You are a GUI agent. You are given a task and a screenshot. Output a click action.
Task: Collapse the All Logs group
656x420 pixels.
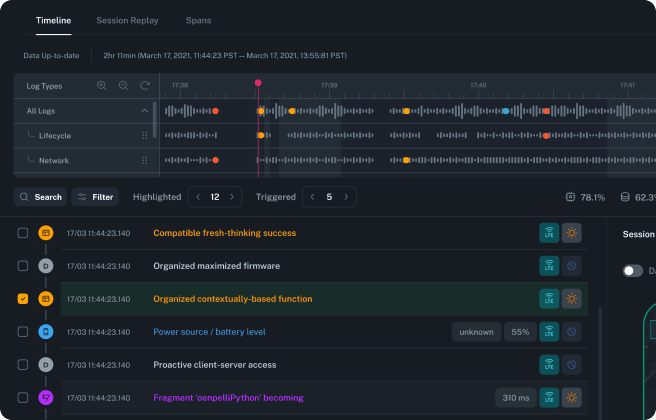145,111
